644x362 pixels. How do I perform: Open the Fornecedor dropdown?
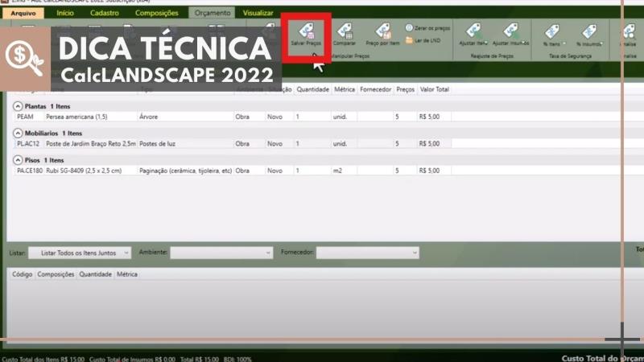[x=368, y=253]
